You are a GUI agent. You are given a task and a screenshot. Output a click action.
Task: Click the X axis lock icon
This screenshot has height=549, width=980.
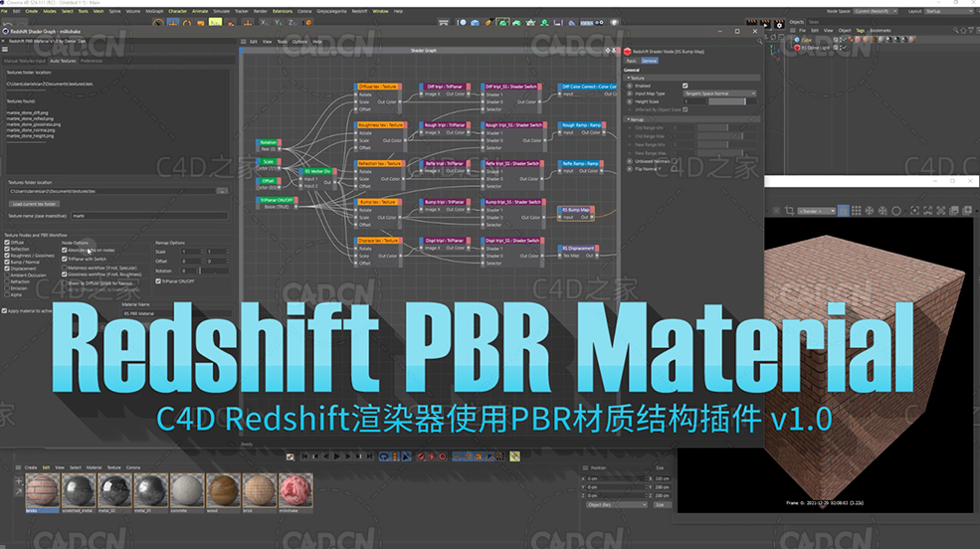264,23
